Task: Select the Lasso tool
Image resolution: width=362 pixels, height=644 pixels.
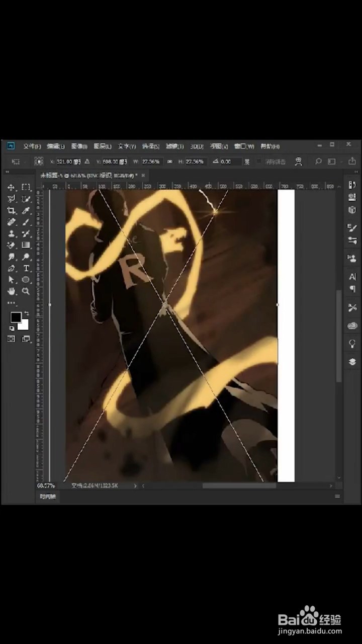Action: pos(11,199)
